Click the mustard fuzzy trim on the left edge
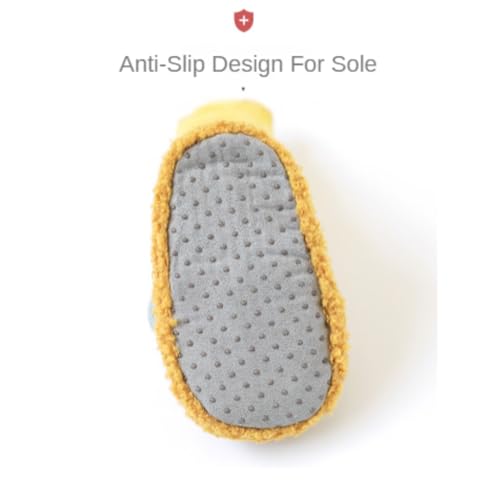This screenshot has width=500, height=498. coord(161,250)
